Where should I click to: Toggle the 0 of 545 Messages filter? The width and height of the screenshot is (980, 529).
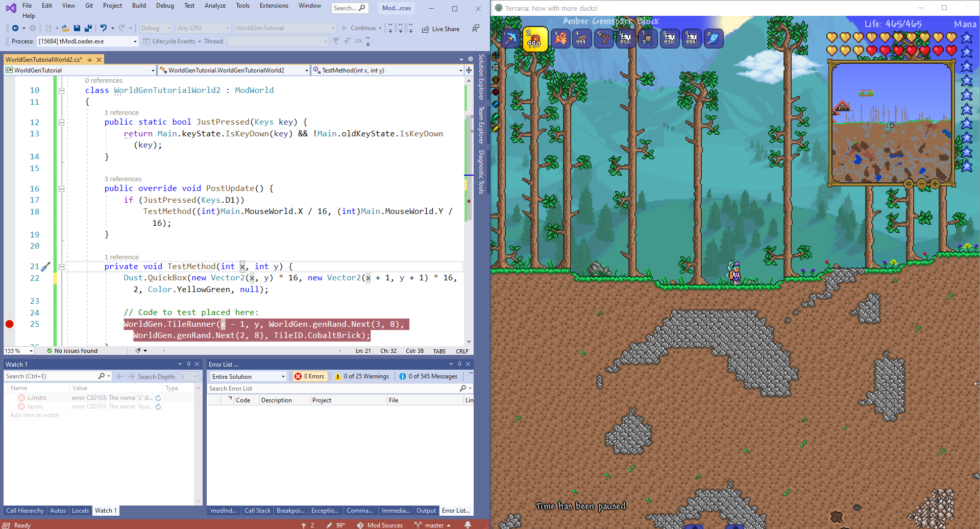click(428, 376)
